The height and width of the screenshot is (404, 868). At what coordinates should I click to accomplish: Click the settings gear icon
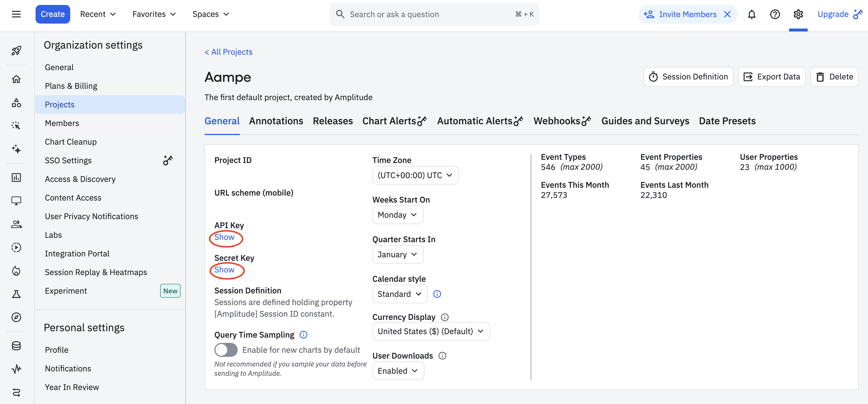pyautogui.click(x=798, y=15)
